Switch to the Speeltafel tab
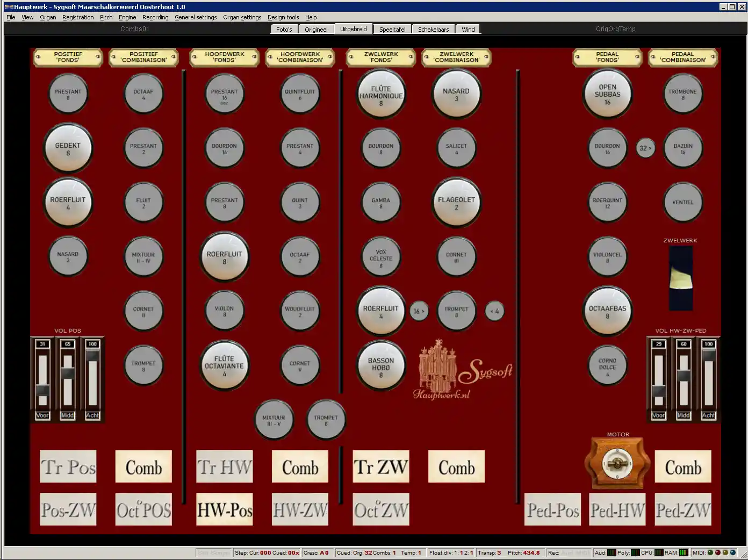Screen dimensions: 748x560 392,30
